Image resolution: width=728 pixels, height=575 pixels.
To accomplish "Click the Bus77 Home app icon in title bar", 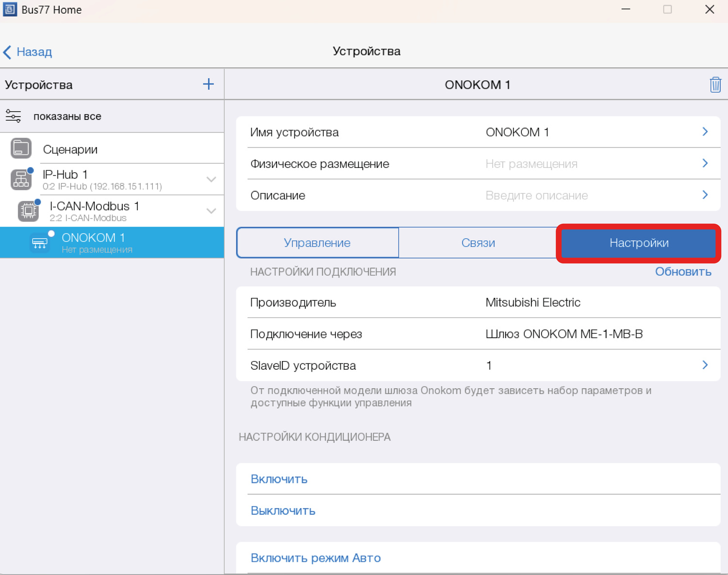I will pyautogui.click(x=10, y=10).
